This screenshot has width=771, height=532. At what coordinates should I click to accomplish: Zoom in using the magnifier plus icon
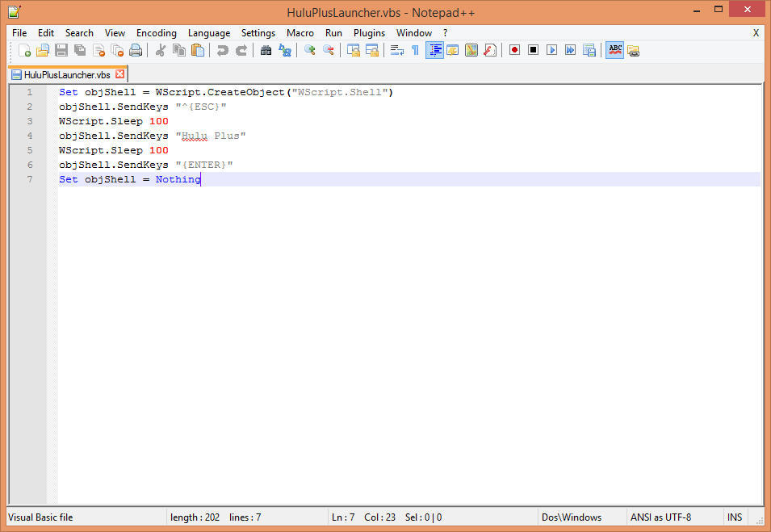310,50
